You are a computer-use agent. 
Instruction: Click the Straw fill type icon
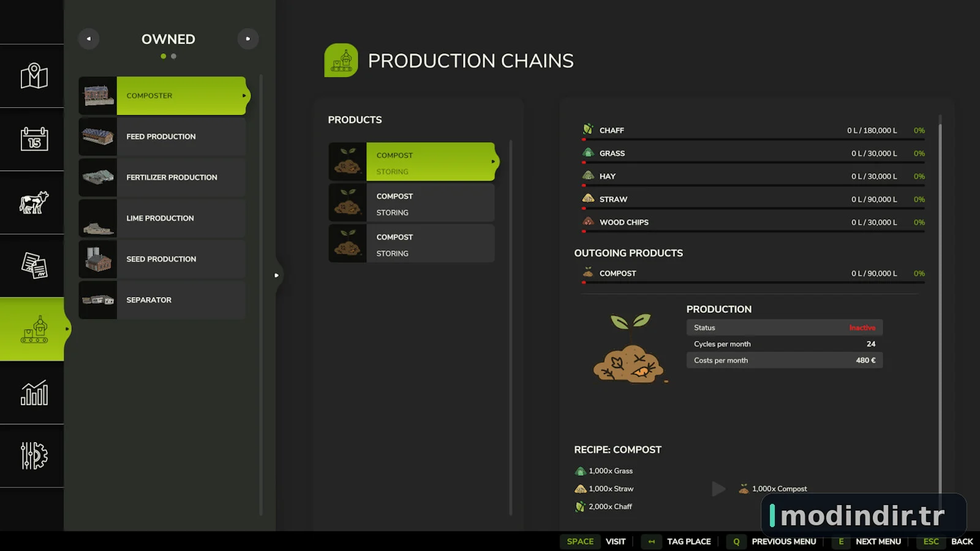pyautogui.click(x=588, y=198)
